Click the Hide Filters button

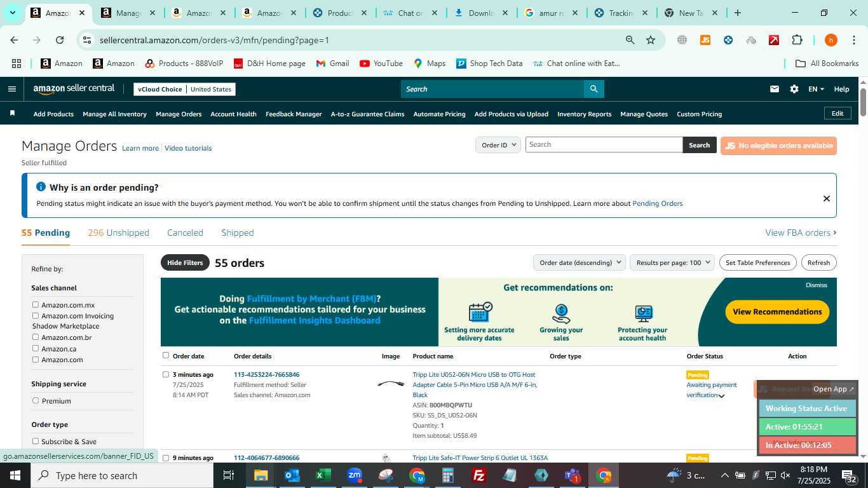point(185,262)
